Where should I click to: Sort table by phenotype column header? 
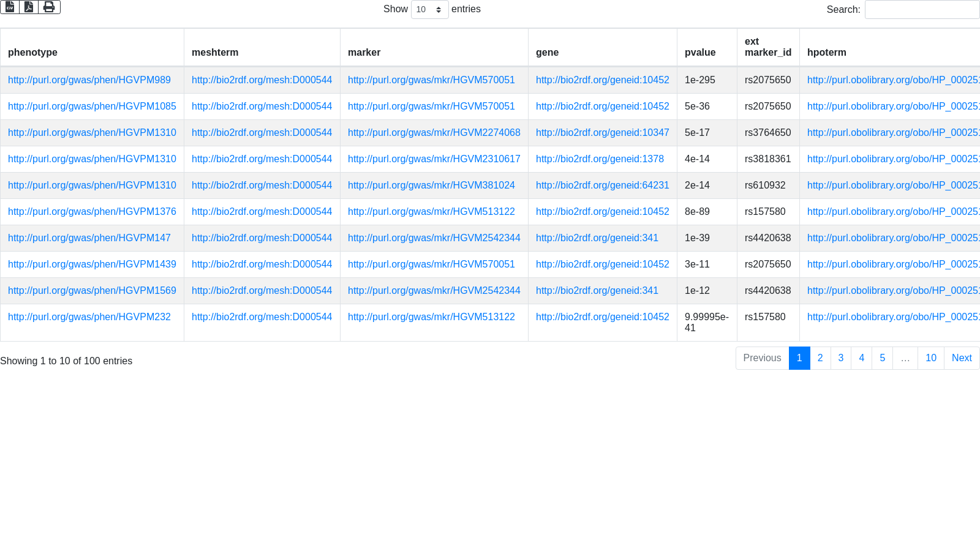[32, 53]
